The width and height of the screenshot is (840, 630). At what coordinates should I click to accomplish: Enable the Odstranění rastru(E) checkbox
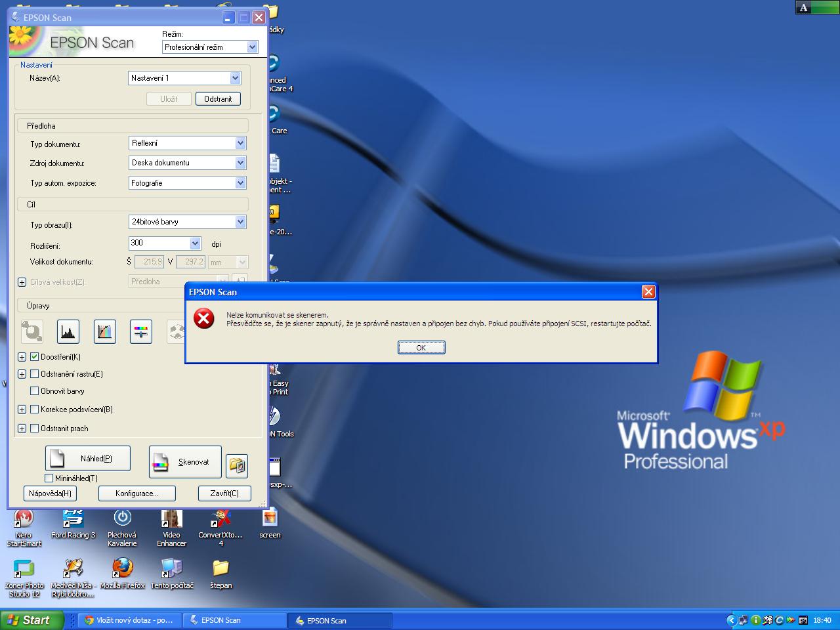pyautogui.click(x=35, y=374)
